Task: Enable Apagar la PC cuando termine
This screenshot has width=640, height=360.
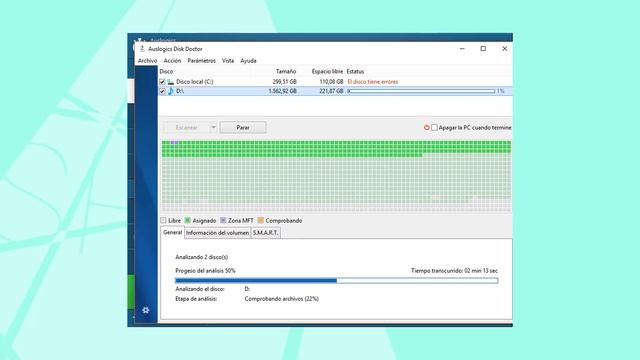Action: click(x=434, y=127)
